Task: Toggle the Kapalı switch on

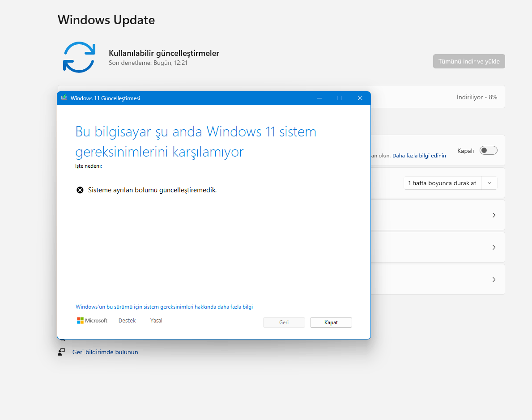Action: pos(488,150)
